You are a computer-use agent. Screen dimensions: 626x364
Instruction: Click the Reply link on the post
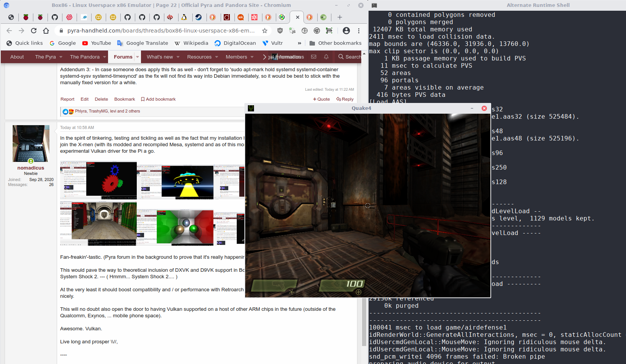345,99
